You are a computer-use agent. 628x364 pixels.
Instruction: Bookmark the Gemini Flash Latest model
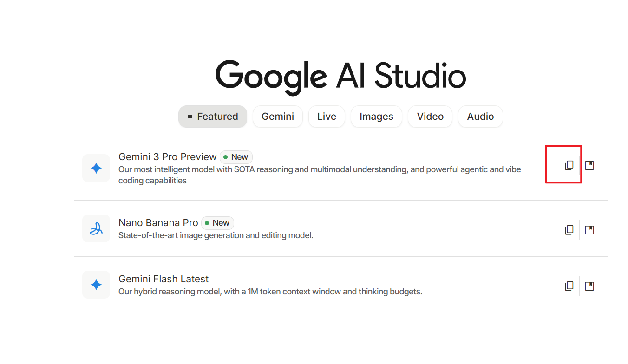589,286
